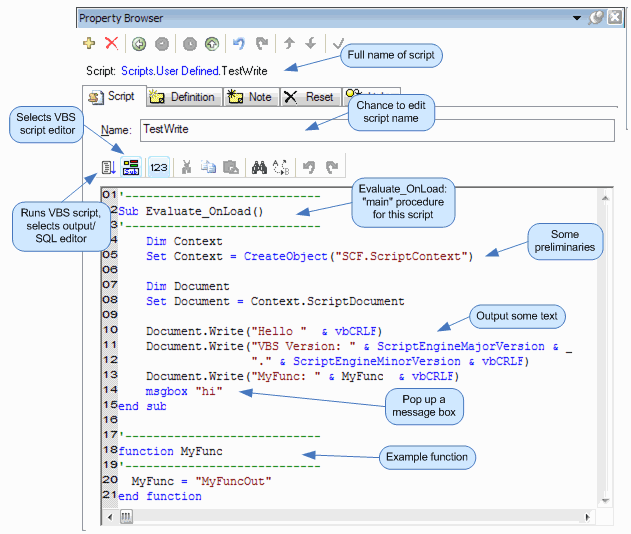This screenshot has height=534, width=631.
Task: Click Redo in the script editor toolbar
Action: click(x=332, y=167)
